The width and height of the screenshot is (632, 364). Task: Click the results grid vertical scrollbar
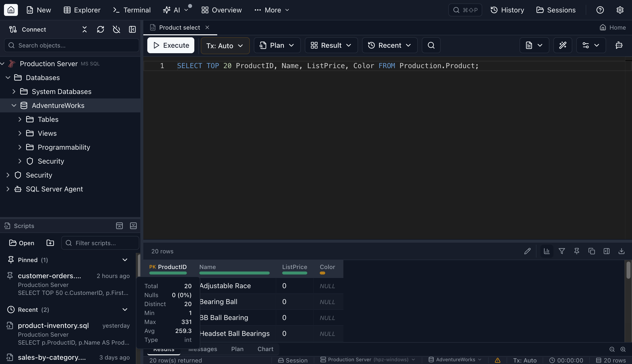tap(628, 270)
